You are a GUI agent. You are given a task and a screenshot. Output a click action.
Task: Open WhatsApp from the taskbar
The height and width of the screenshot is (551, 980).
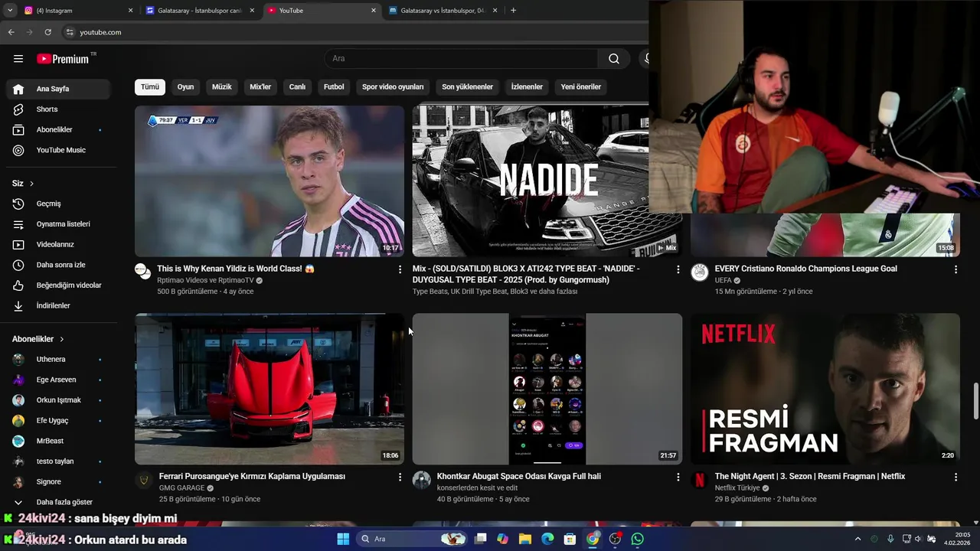(638, 539)
